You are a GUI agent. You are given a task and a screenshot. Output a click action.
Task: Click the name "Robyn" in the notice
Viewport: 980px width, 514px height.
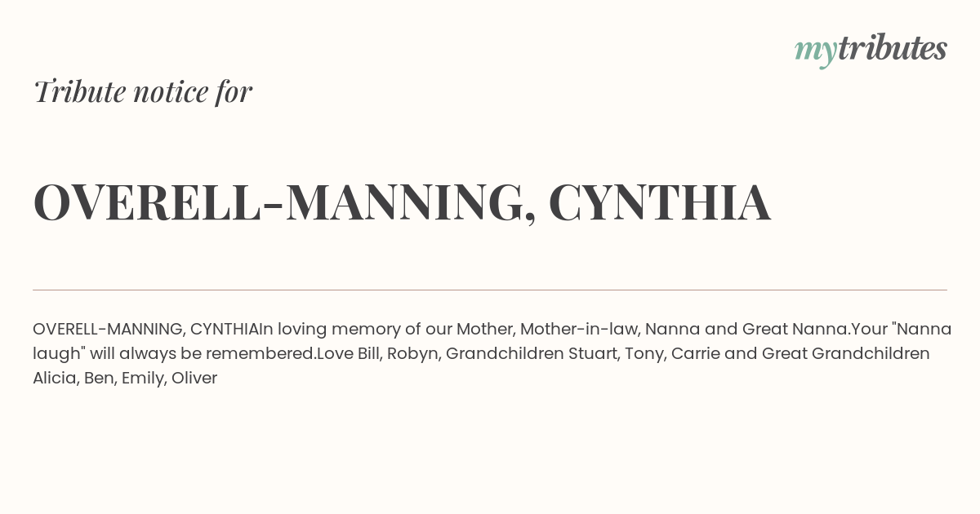pyautogui.click(x=412, y=354)
